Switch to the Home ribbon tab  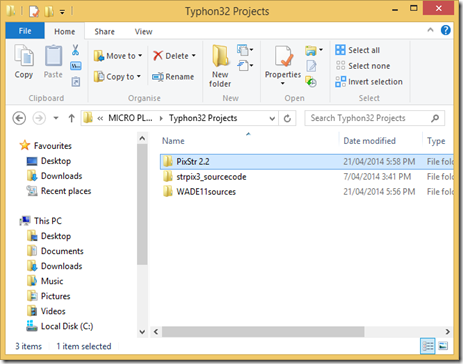point(65,31)
